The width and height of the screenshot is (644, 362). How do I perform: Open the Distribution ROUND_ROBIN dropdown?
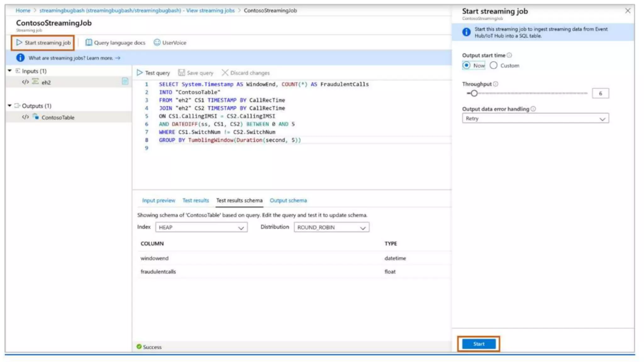tap(331, 227)
